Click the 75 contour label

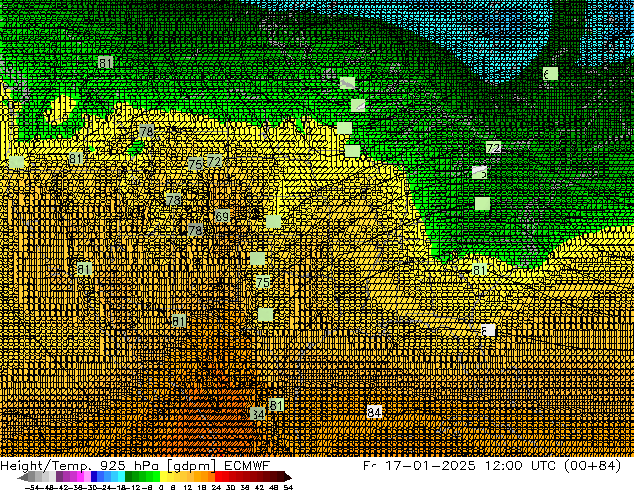click(x=262, y=282)
